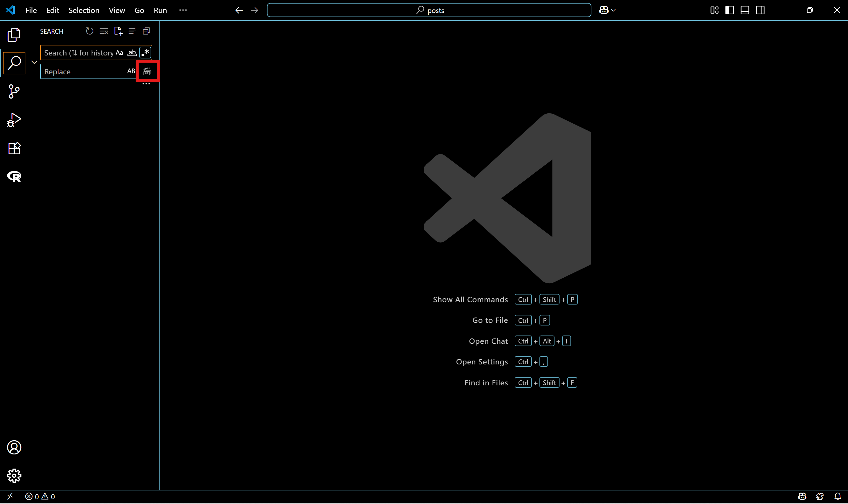This screenshot has height=504, width=848.
Task: Open the Explorer view in activity bar
Action: (x=14, y=35)
